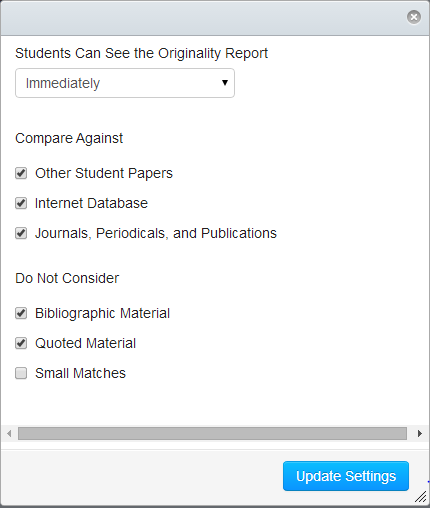Screen dimensions: 430x508
Task: Close the settings dialog with the X icon
Action: (414, 17)
